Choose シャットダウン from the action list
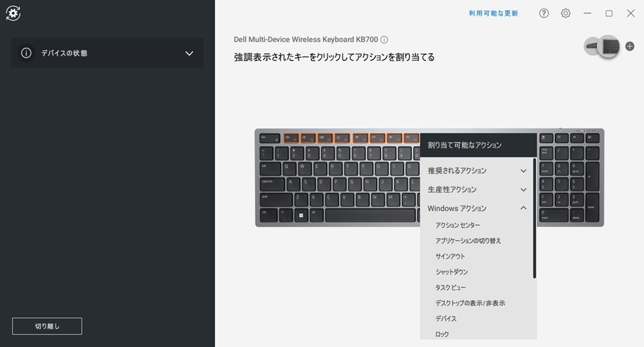Viewport: 644px width, 347px height. 452,272
